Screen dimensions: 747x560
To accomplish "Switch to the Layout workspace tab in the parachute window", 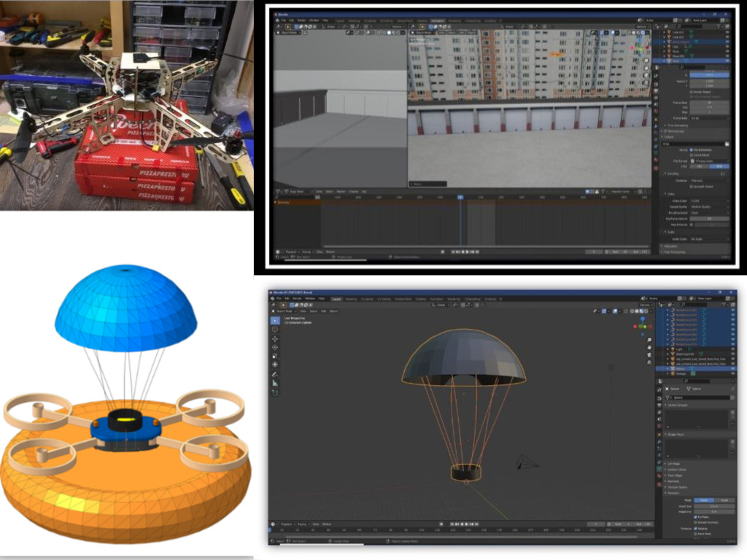I will click(336, 299).
